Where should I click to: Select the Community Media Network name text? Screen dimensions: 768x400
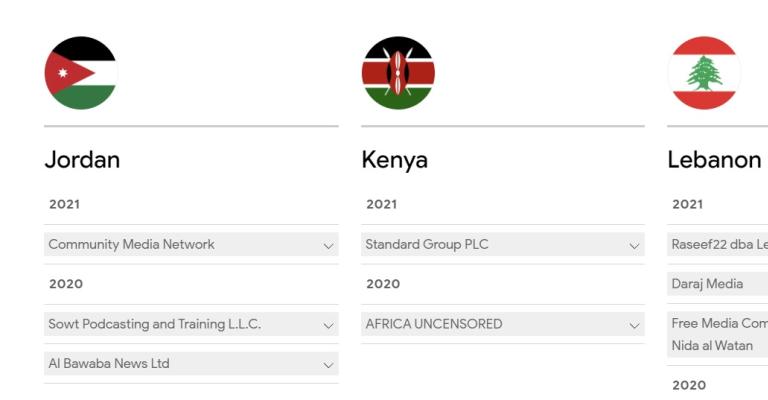click(131, 244)
